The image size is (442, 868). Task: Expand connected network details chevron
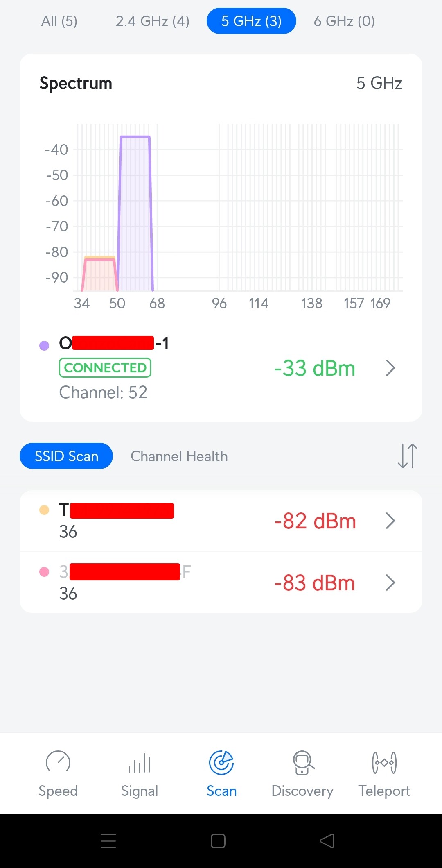[x=390, y=368]
